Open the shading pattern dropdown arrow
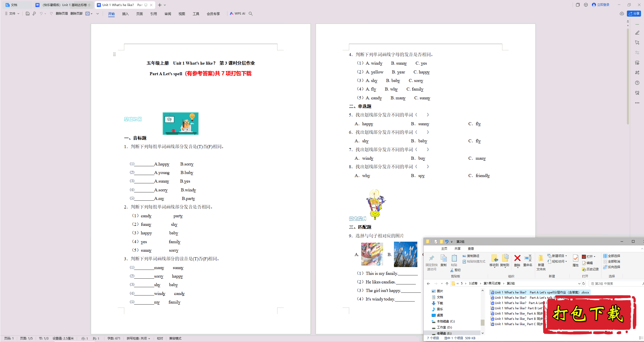 (92, 14)
